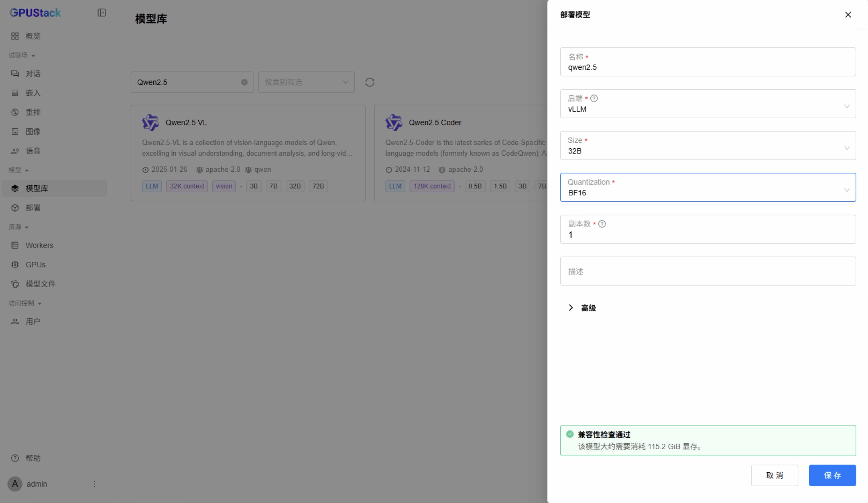The width and height of the screenshot is (868, 503).
Task: Click the 取消 cancel button
Action: pyautogui.click(x=774, y=475)
